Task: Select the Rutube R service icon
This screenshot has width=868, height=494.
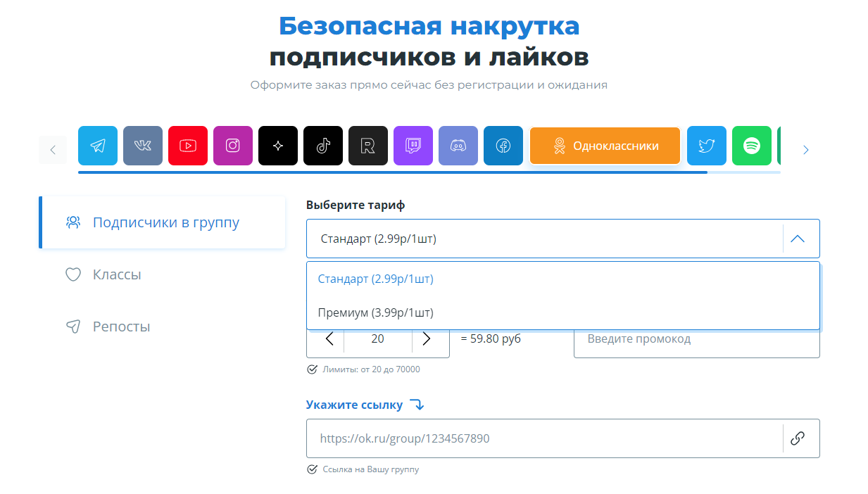Action: [368, 146]
